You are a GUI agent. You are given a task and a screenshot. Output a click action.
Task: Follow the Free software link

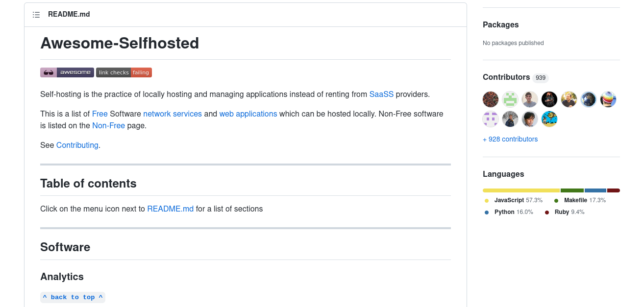click(x=100, y=114)
